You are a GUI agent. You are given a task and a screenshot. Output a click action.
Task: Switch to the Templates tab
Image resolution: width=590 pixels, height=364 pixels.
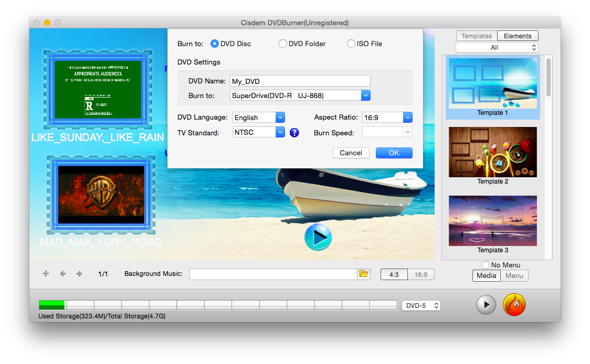pos(476,36)
